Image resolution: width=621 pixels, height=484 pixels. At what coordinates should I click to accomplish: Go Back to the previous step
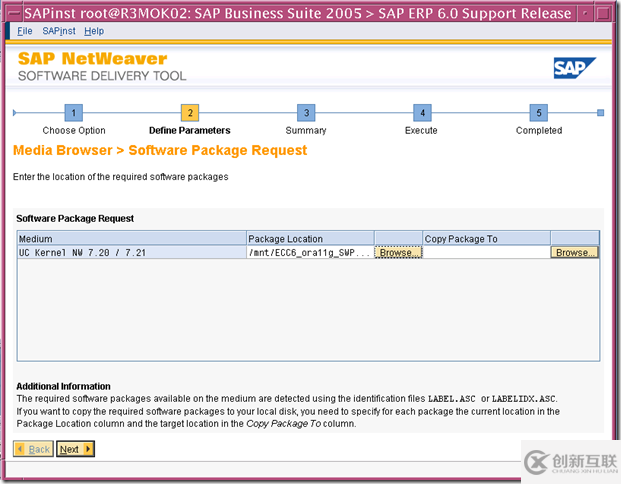click(33, 449)
